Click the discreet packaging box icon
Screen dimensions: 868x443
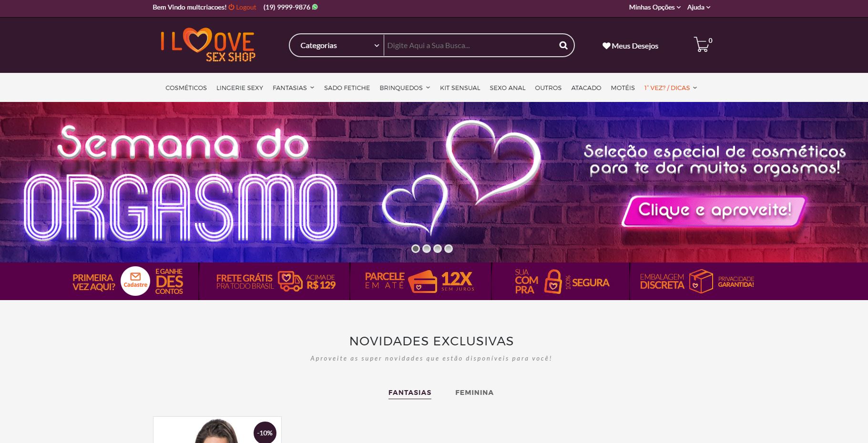click(x=701, y=281)
